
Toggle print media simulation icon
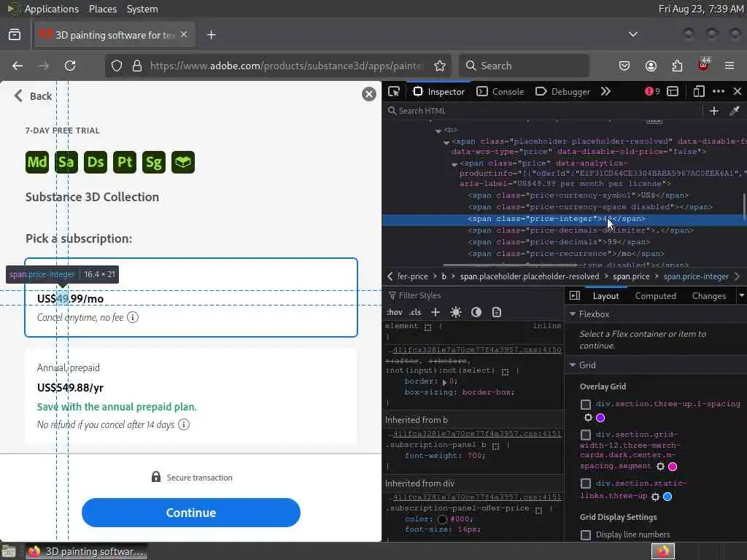tap(496, 312)
